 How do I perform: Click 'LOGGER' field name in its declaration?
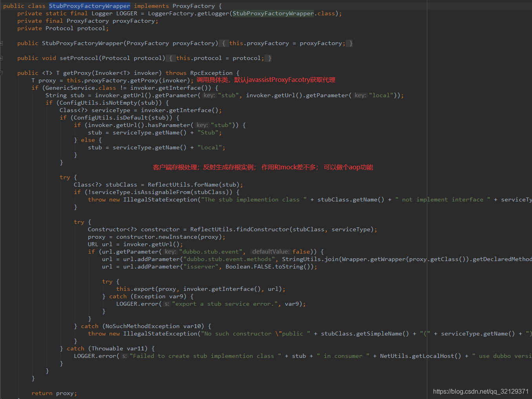click(x=127, y=13)
